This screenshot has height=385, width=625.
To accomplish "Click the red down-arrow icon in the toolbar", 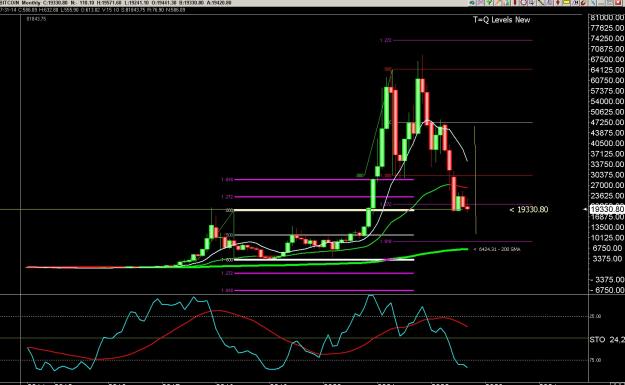I will 558,2.
